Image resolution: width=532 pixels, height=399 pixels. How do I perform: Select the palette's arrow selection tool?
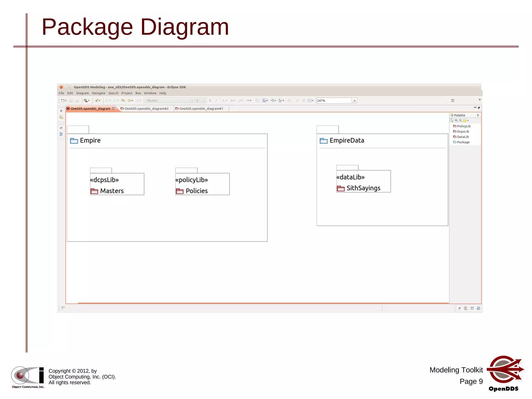coord(452,121)
